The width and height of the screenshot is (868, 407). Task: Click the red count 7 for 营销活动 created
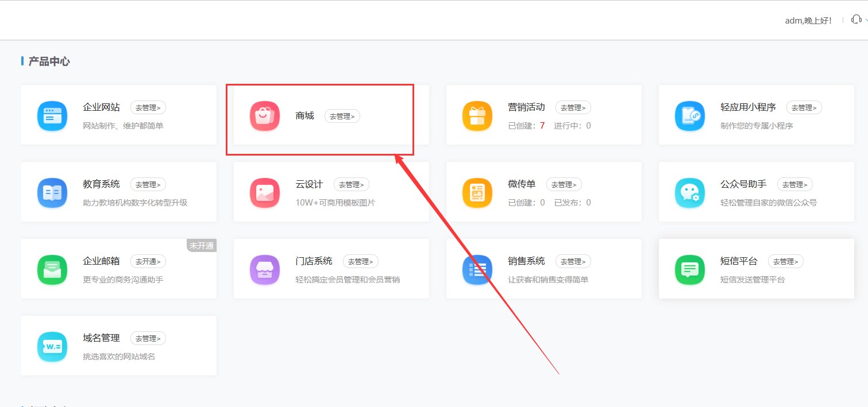(542, 125)
